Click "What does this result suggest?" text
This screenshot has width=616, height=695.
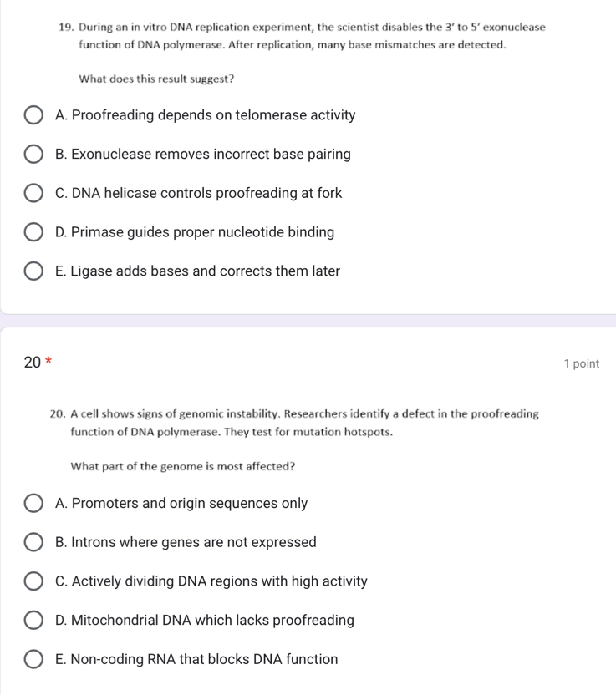[x=155, y=79]
